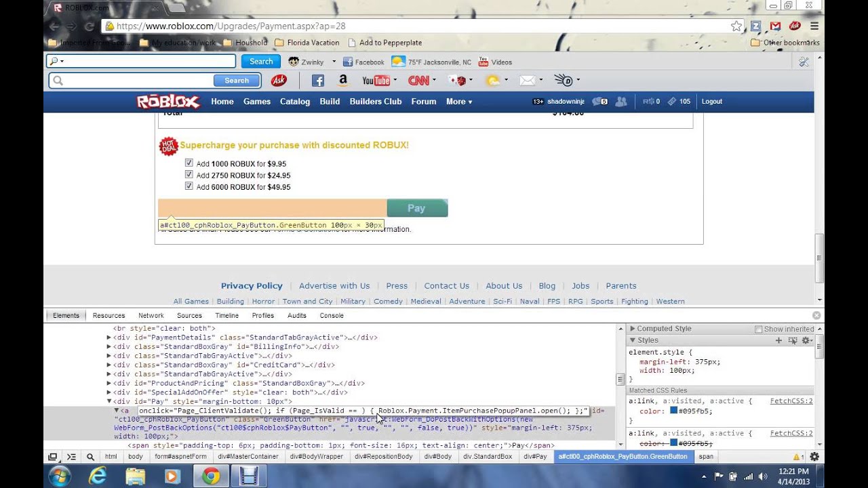Collapse the Pay div node

(109, 401)
